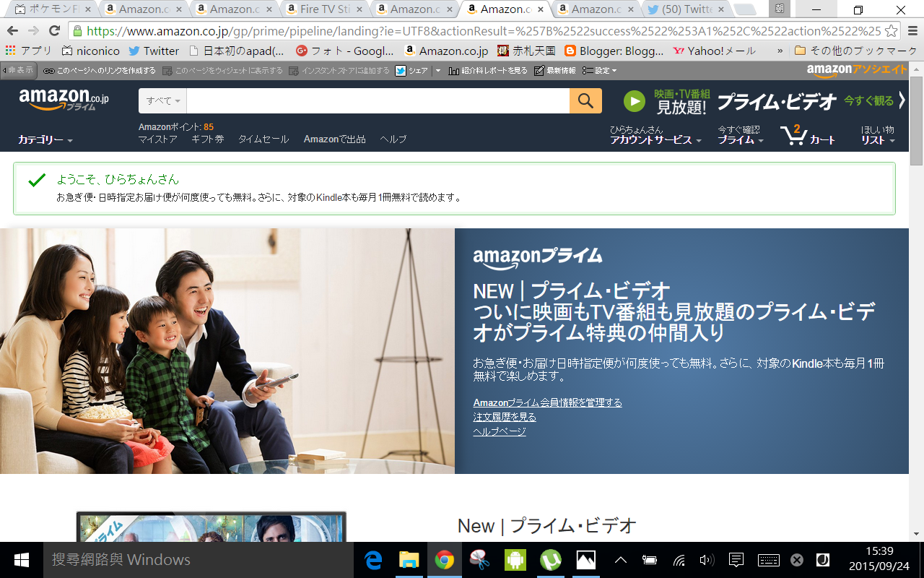This screenshot has width=924, height=578.
Task: Open the touch keyboard tray icon
Action: pos(768,560)
